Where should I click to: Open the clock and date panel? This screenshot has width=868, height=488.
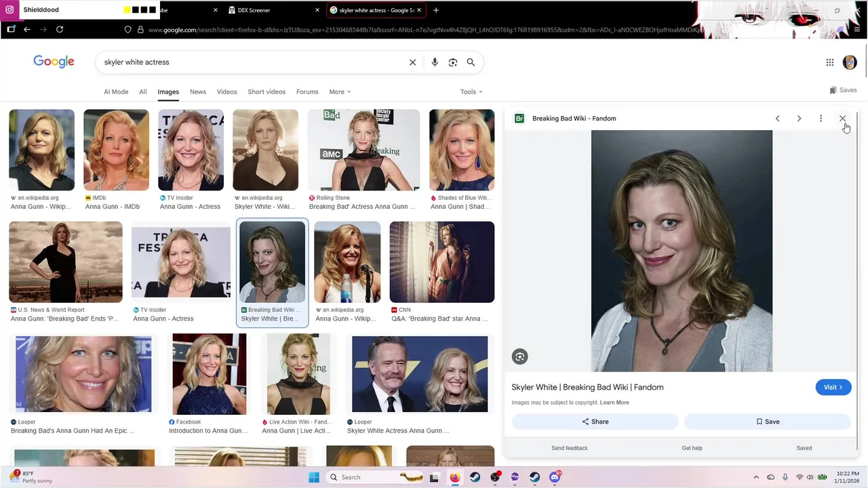(x=848, y=477)
